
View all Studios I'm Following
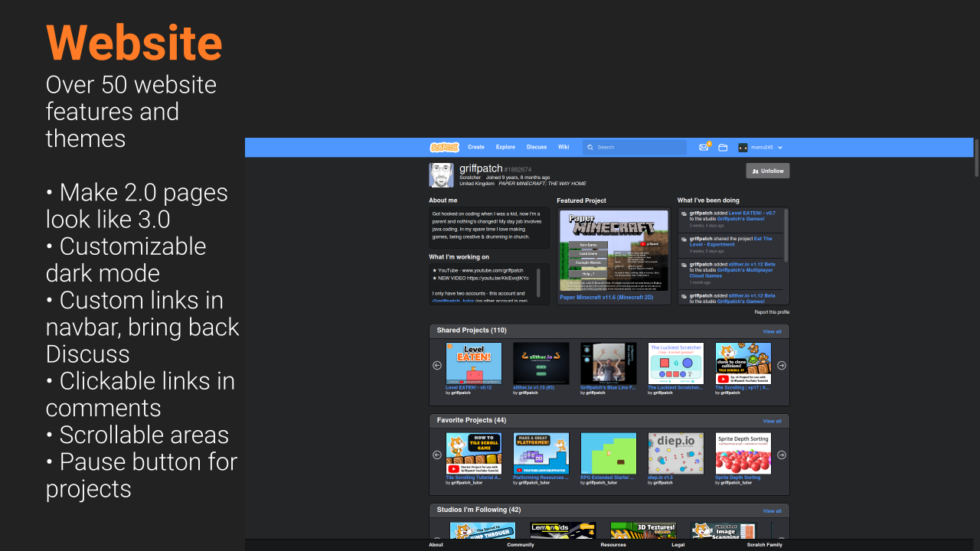(x=772, y=510)
